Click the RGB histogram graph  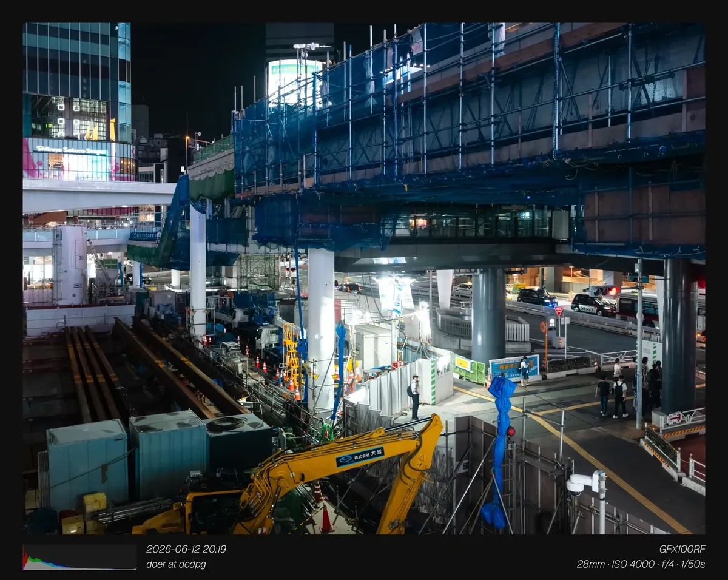[x=79, y=557]
